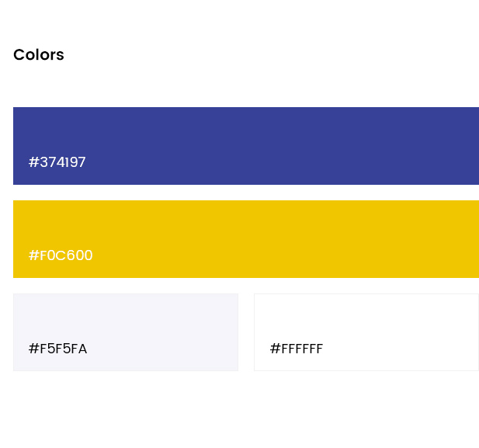Copy hex value 374197 by clicking it

click(57, 162)
